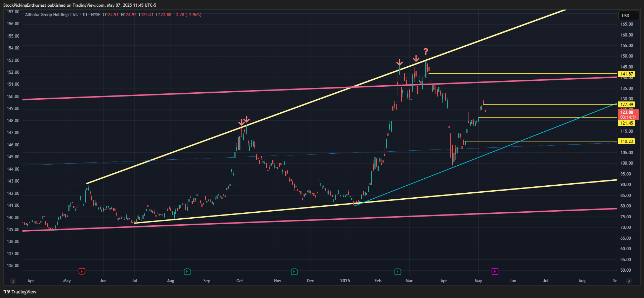644x298 pixels.
Task: Select the pink arrow above the early-March peak
Action: pyautogui.click(x=416, y=58)
